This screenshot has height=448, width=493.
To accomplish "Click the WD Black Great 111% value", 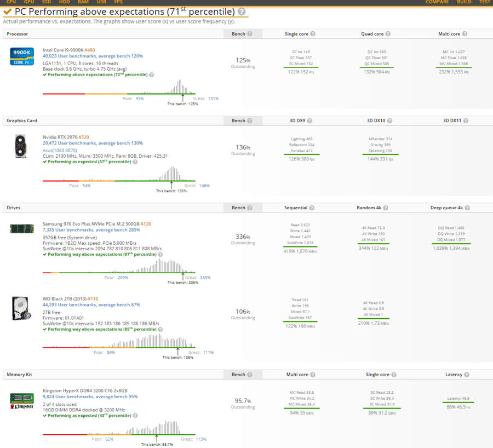I will click(x=209, y=352).
